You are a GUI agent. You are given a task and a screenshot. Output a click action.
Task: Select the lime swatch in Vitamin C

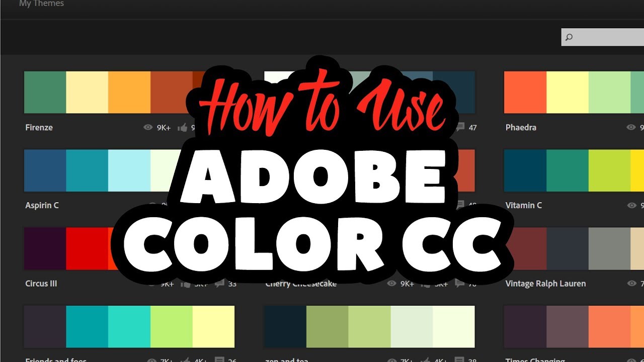click(609, 170)
